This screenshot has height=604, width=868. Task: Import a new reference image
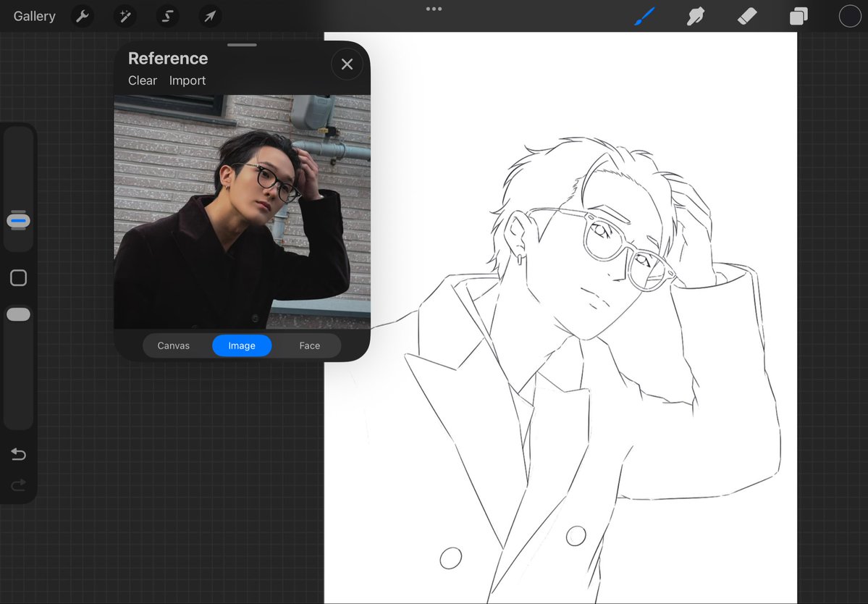tap(187, 80)
